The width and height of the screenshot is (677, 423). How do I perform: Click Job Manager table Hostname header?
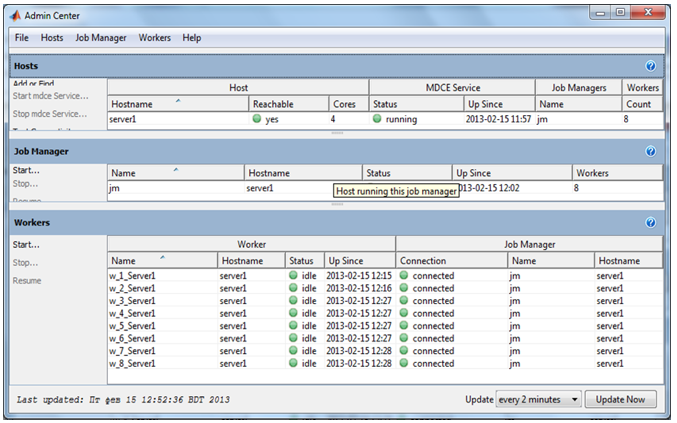pyautogui.click(x=303, y=173)
